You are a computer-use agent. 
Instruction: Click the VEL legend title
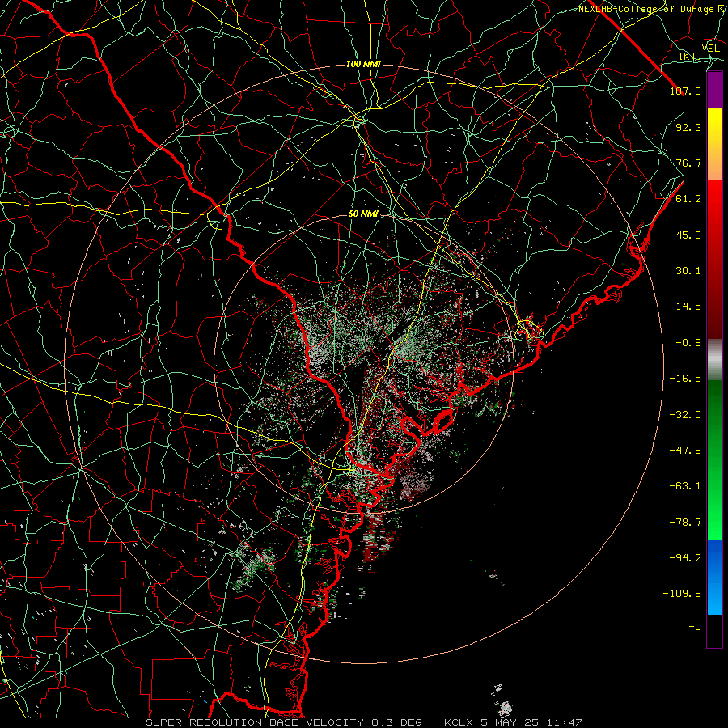[711, 49]
